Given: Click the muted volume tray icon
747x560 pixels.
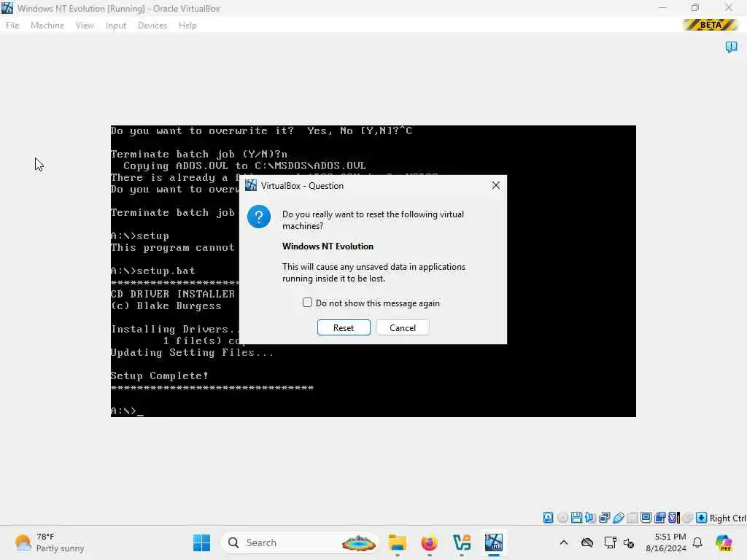Looking at the screenshot, I should click(629, 542).
